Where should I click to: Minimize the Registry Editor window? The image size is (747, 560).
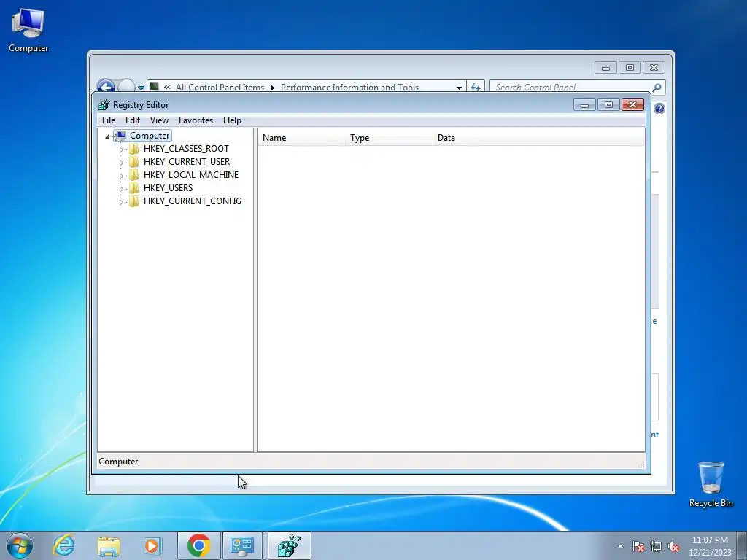tap(584, 105)
